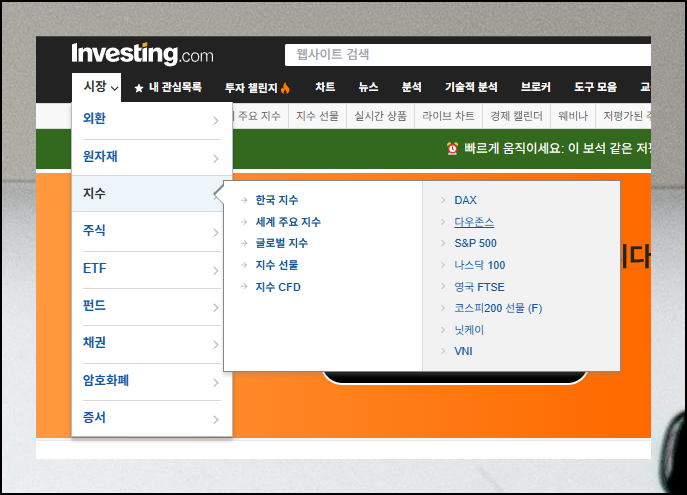Open the 세계 주요 지수 link

(x=288, y=222)
